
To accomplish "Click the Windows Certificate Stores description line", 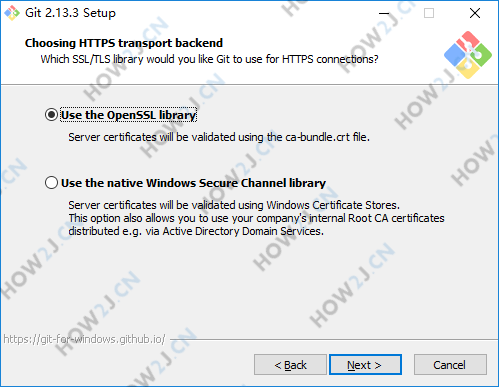I will click(234, 205).
